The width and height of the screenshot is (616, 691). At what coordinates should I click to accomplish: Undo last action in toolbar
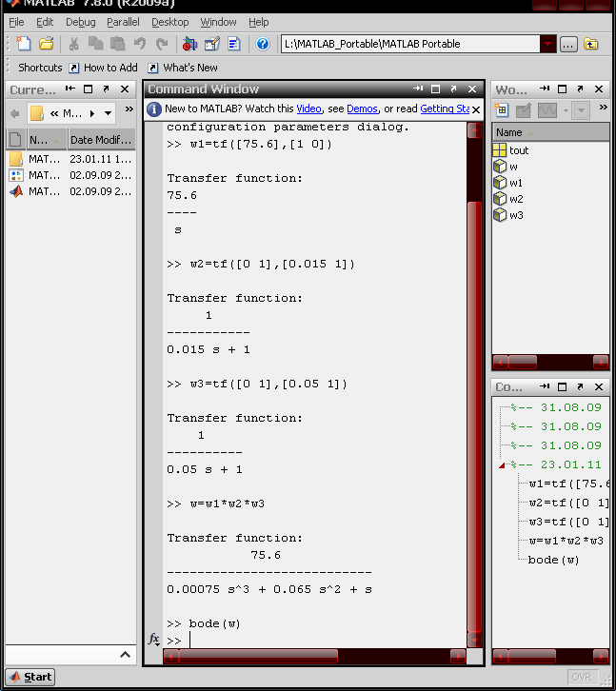click(x=140, y=44)
